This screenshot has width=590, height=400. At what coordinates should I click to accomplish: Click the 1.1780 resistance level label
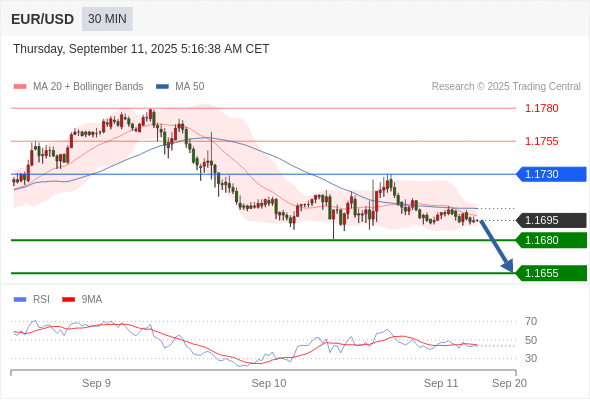click(x=542, y=108)
